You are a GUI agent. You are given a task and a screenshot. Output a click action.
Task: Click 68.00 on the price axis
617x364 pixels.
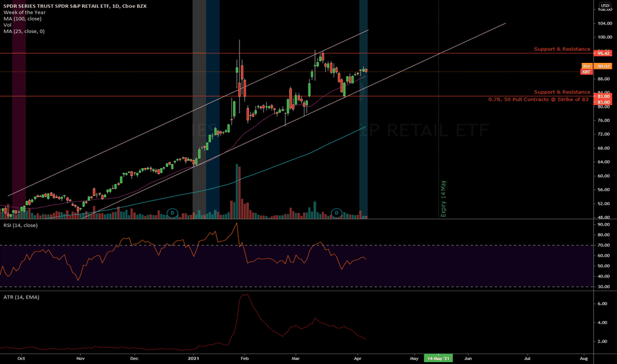[x=604, y=148]
